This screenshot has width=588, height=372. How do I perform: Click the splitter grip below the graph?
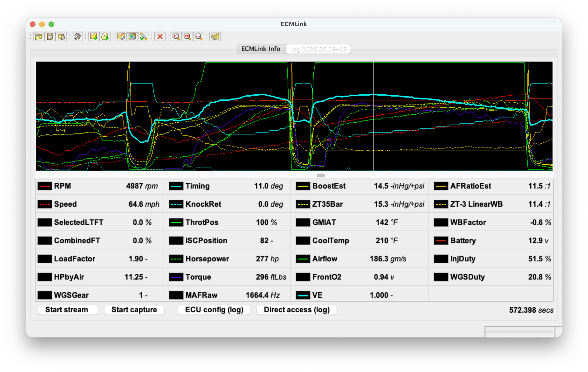[321, 176]
